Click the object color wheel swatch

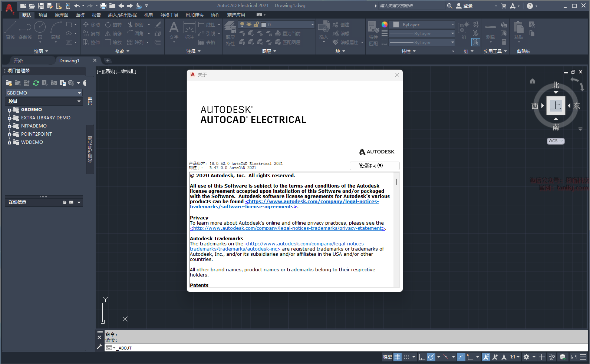tap(385, 24)
